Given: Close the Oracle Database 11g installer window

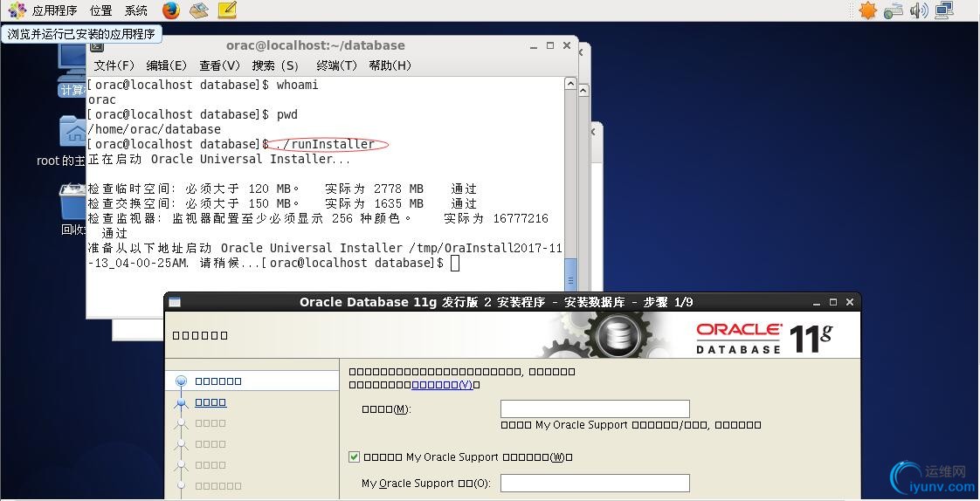Looking at the screenshot, I should (x=849, y=302).
